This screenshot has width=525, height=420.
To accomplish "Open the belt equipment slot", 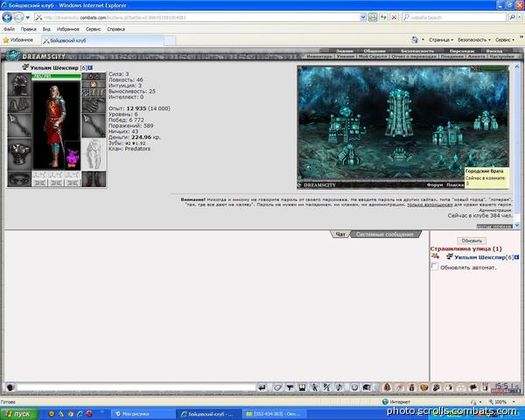I will [20, 179].
